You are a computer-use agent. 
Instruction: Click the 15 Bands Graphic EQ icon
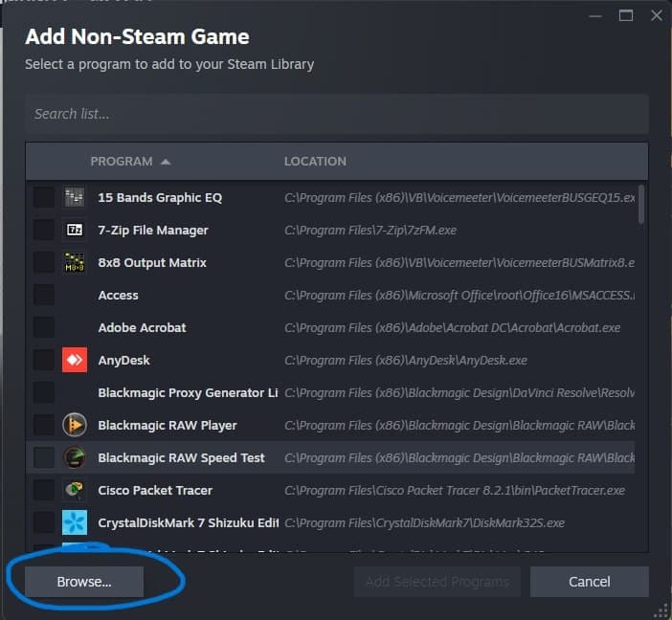click(74, 197)
